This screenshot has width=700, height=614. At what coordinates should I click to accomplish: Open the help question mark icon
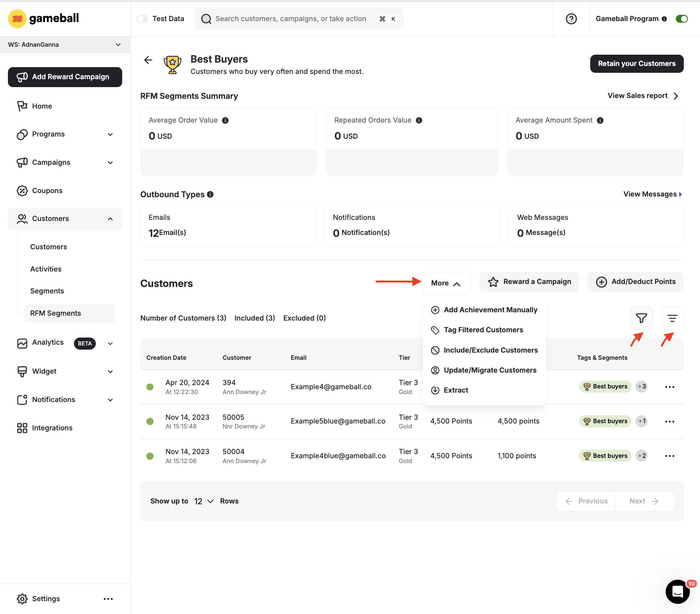tap(571, 18)
